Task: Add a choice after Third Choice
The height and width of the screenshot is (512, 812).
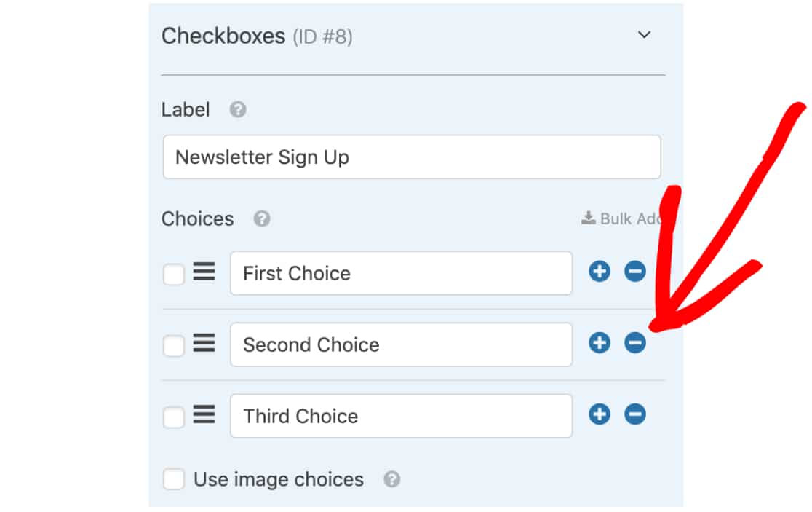Action: [x=599, y=414]
